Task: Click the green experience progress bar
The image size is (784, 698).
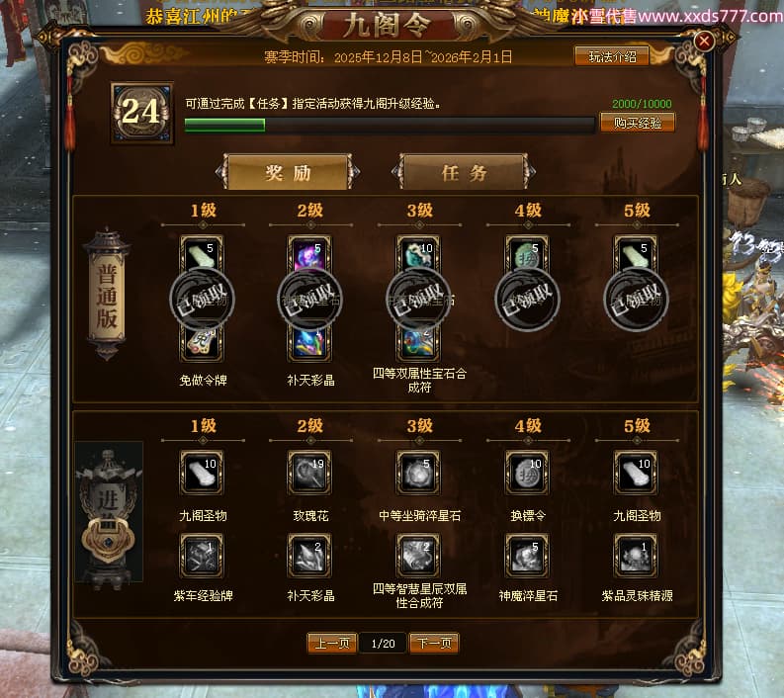Action: (x=390, y=125)
